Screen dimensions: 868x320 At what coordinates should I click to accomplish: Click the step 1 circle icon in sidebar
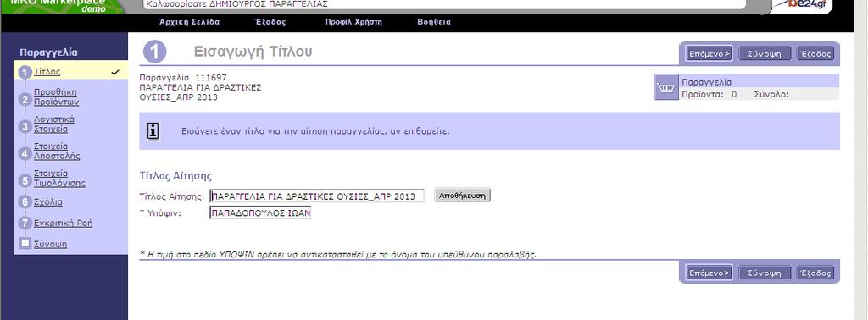(25, 73)
